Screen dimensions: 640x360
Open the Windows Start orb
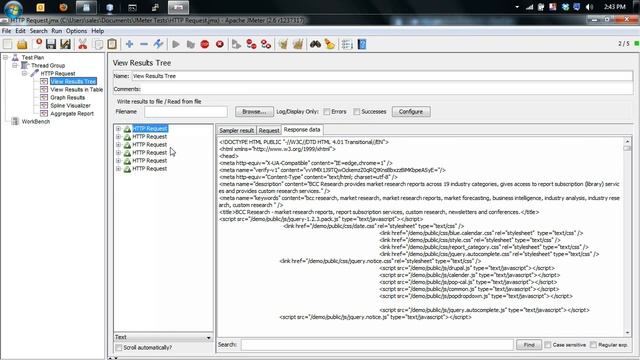point(13,8)
